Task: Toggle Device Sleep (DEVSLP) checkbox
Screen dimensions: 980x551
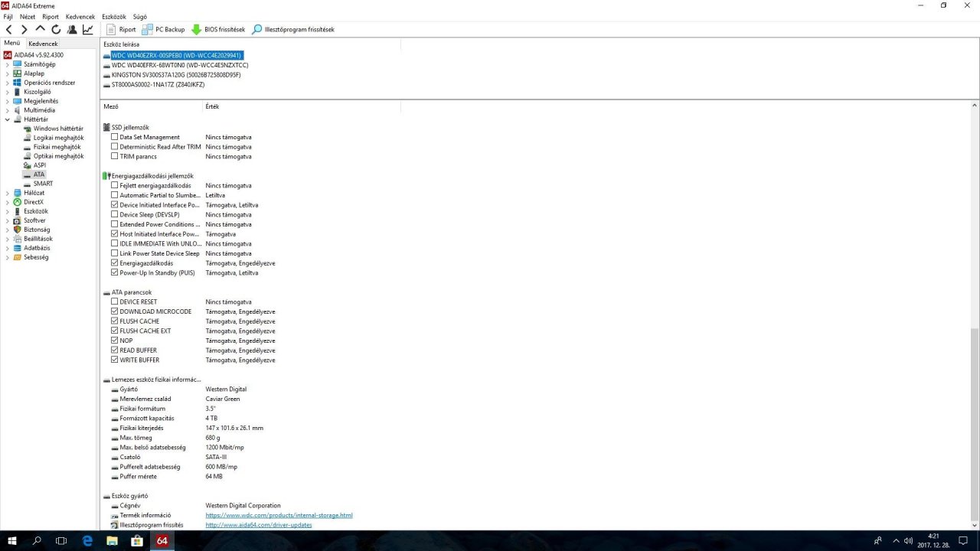Action: click(115, 214)
